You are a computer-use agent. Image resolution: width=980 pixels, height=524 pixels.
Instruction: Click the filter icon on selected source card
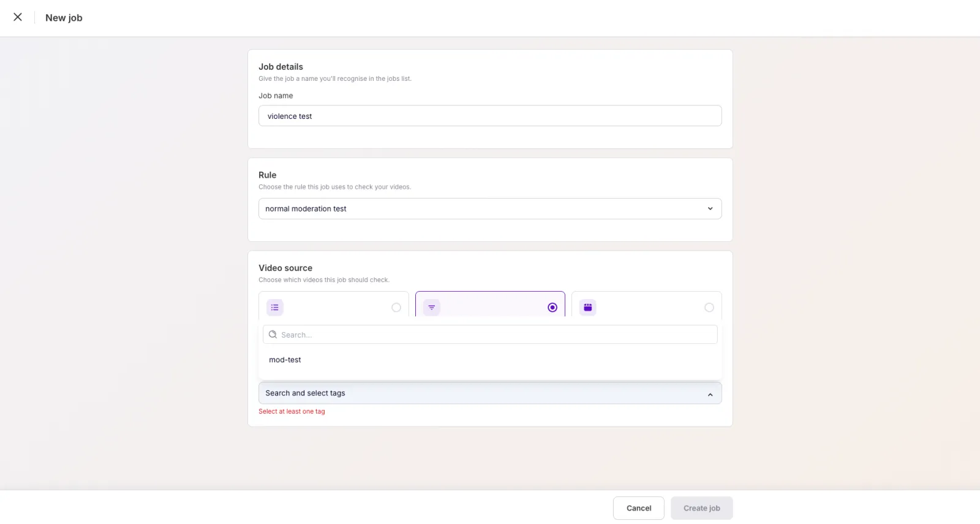(x=432, y=308)
